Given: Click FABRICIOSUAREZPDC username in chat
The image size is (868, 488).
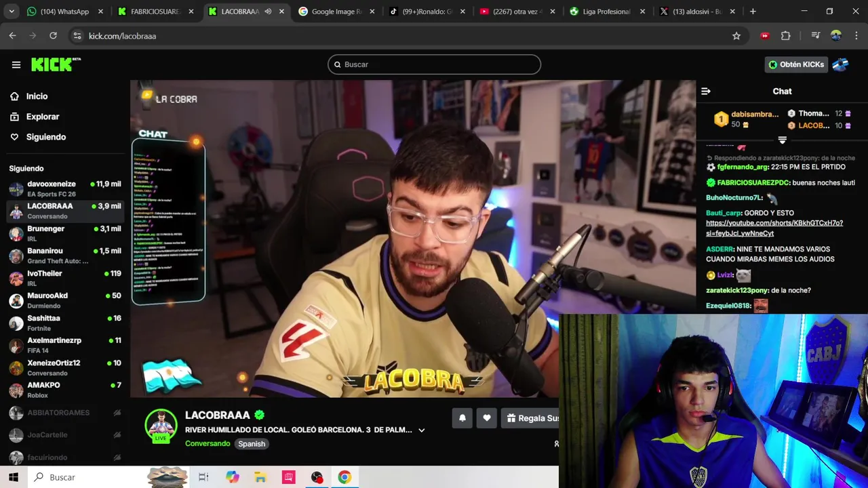Looking at the screenshot, I should click(x=753, y=183).
